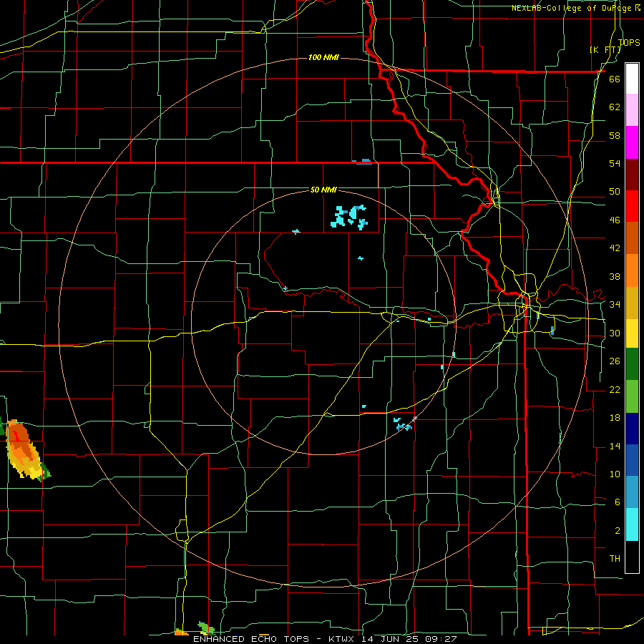Viewport: 644px width, 644px height.
Task: Click the medium blue legend swatch
Action: (632, 460)
